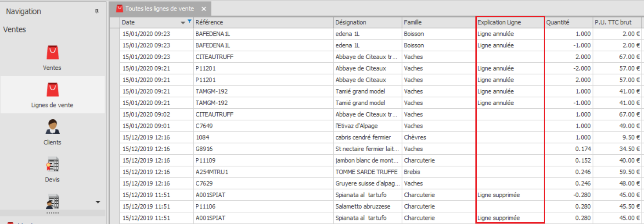
Task: Open the Ventes red bag icon
Action: coord(52,53)
